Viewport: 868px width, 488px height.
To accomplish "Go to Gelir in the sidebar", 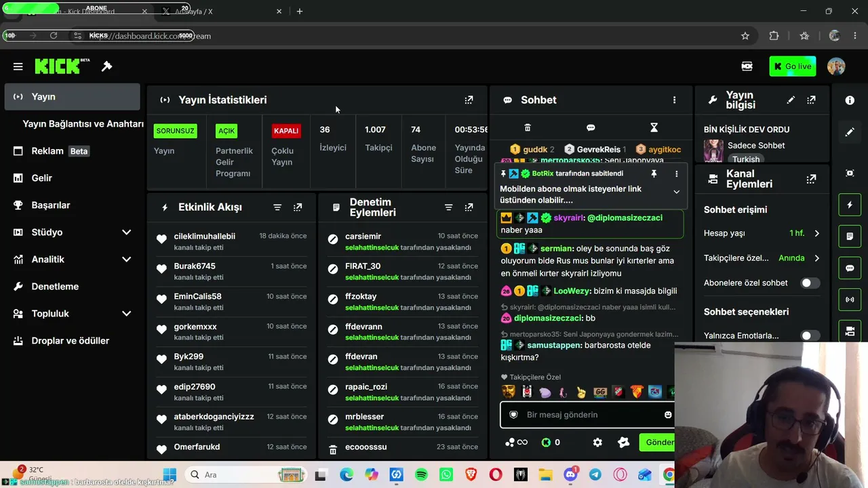I will pyautogui.click(x=72, y=178).
